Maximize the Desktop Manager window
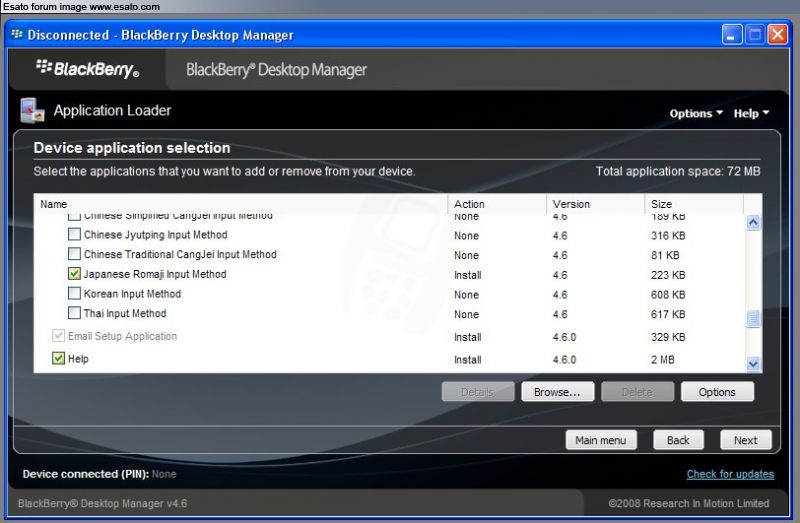Image resolution: width=800 pixels, height=523 pixels. coord(755,35)
